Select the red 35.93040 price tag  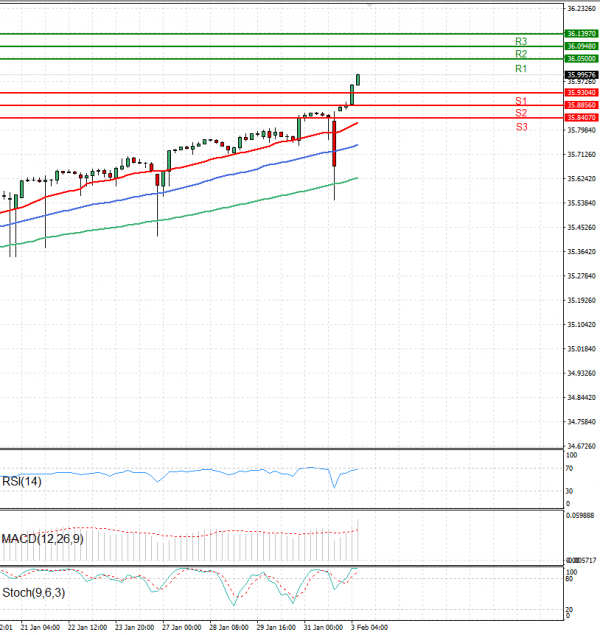click(581, 93)
